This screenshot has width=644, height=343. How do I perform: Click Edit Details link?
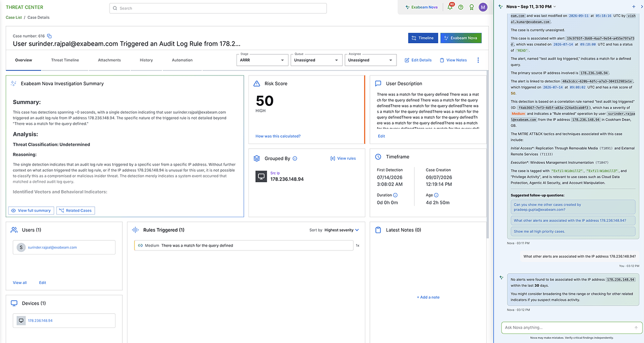point(418,60)
